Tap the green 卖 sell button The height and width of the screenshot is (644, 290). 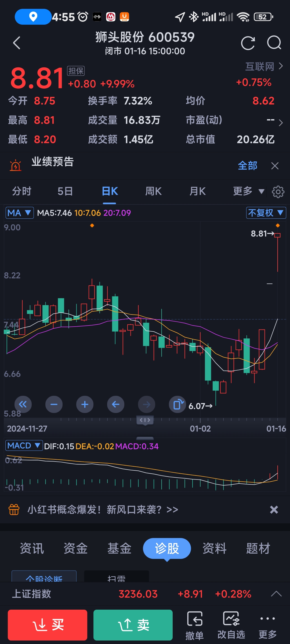pos(133,625)
